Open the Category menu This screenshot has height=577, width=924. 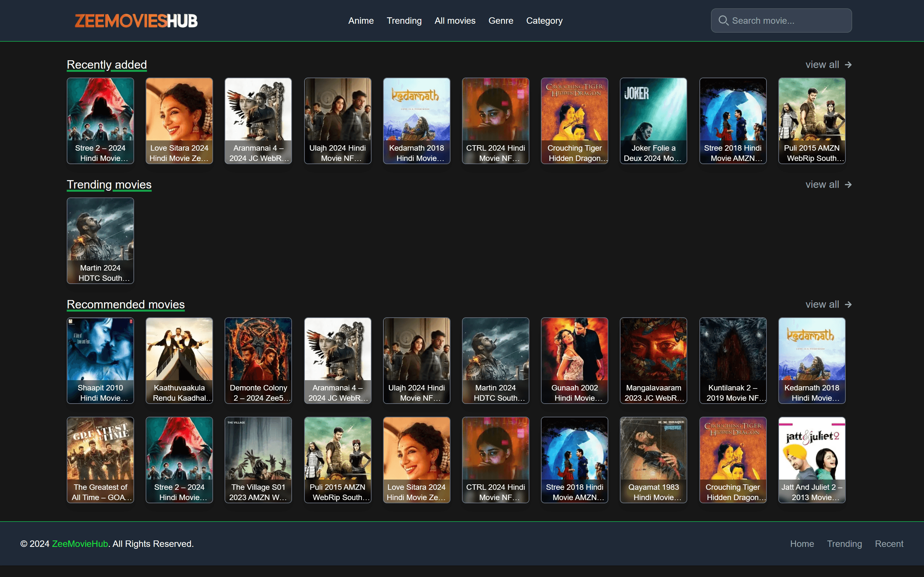(x=544, y=20)
